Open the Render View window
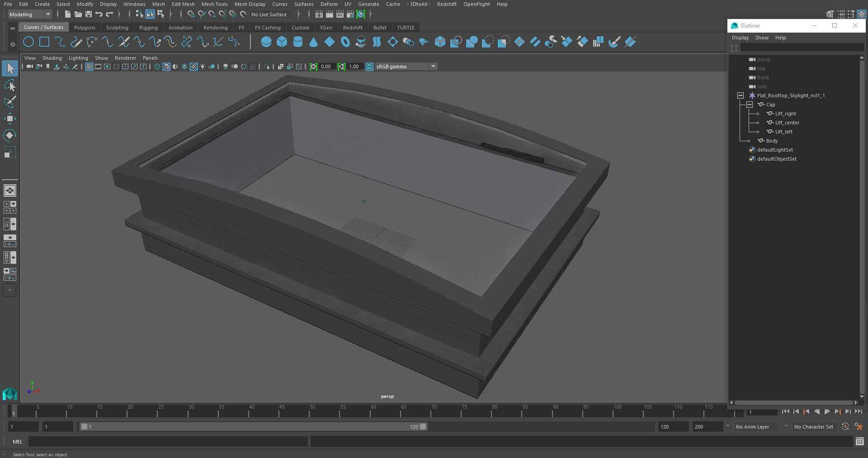 click(319, 14)
